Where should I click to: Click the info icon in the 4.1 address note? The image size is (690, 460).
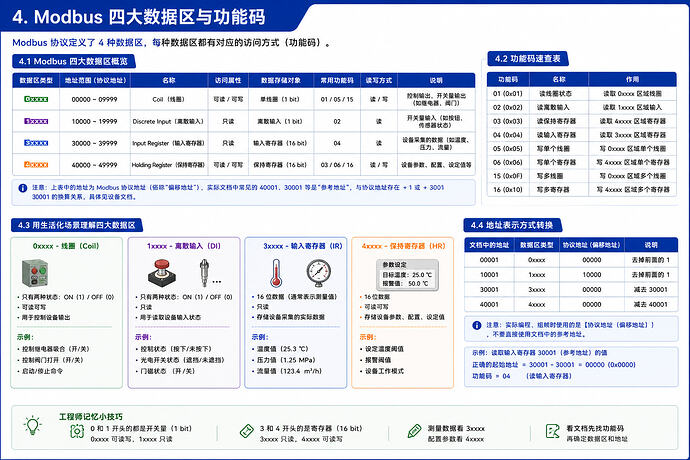22,188
